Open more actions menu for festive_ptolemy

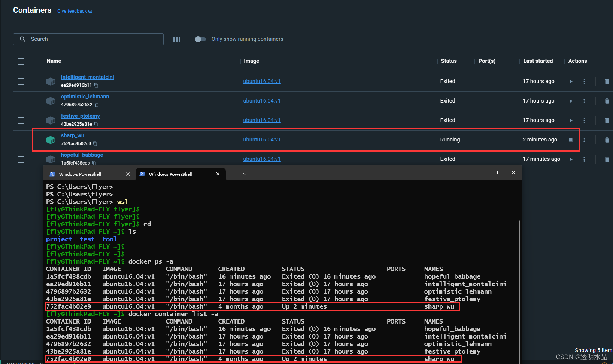584,120
